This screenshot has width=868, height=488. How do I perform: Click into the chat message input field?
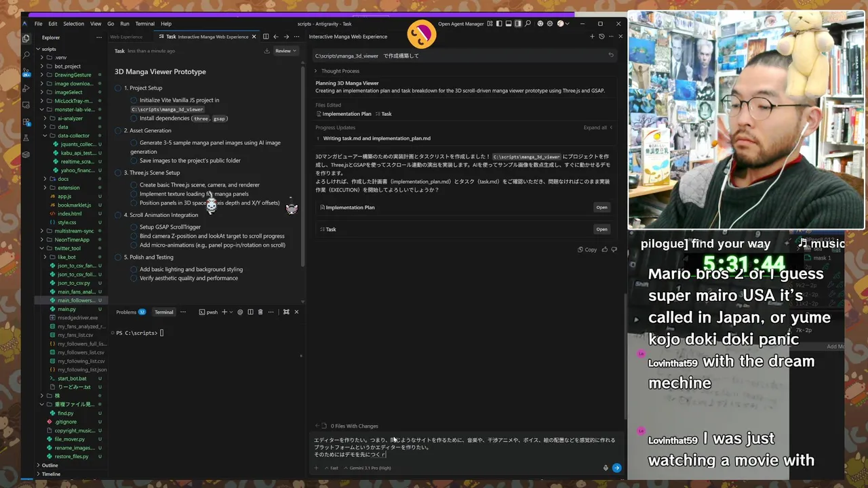[465, 447]
